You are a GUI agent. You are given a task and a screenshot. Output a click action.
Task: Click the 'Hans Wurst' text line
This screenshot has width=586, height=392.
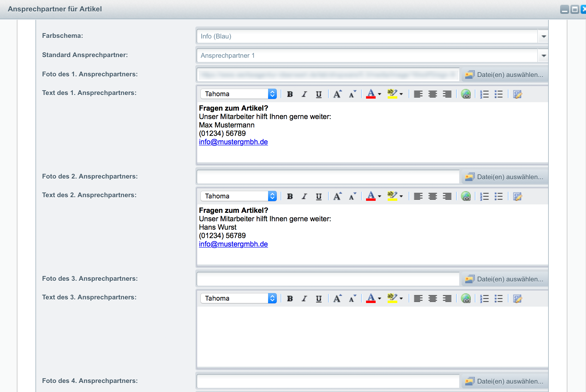coord(218,227)
